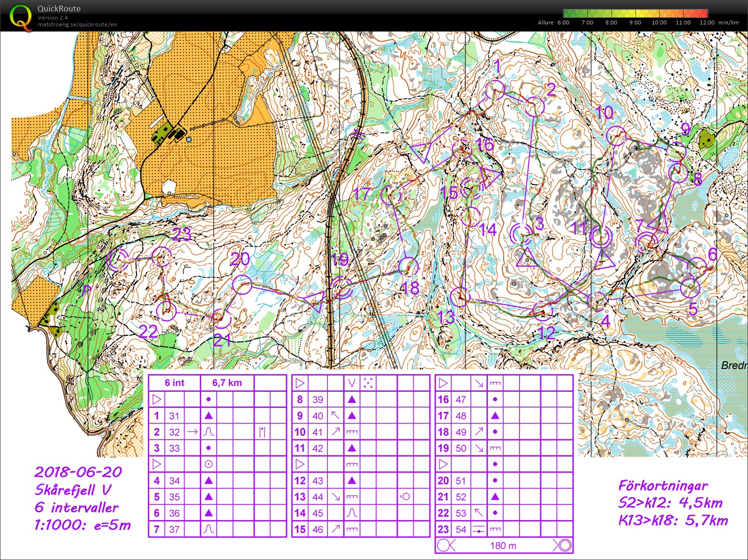Click the 'Skårefjell V' text
The image size is (748, 560).
click(73, 490)
